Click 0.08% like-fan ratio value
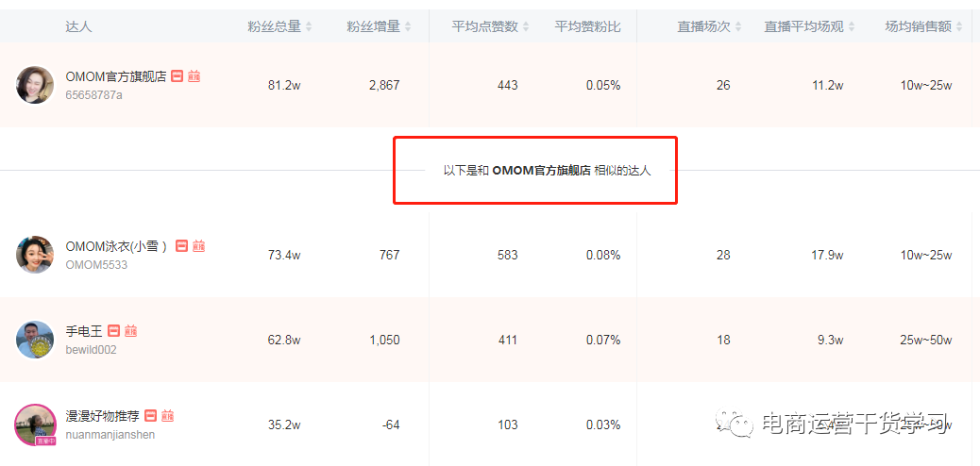Screen dimensions: 980x466 coord(603,255)
